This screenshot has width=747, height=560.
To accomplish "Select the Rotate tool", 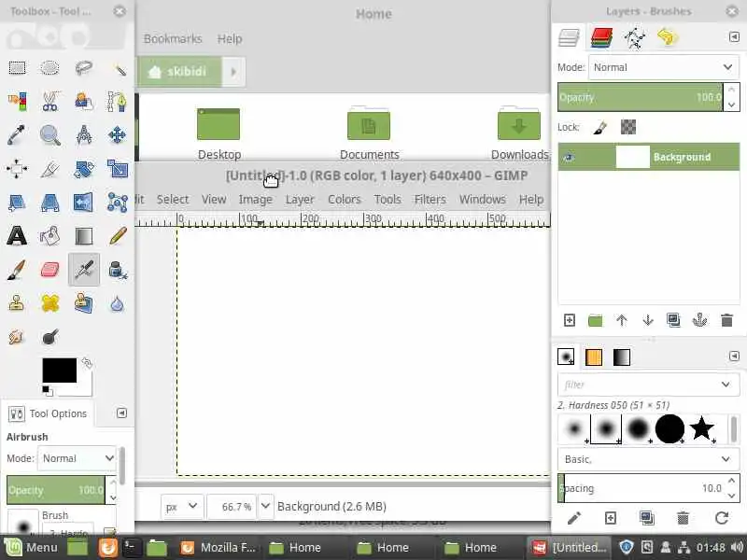I will point(84,169).
